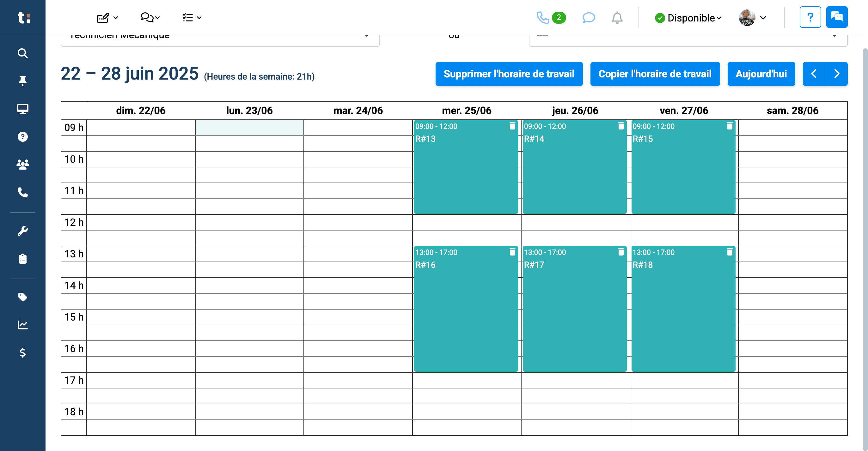Open the user avatar menu
Viewport: 868px width, 451px height.
(752, 17)
